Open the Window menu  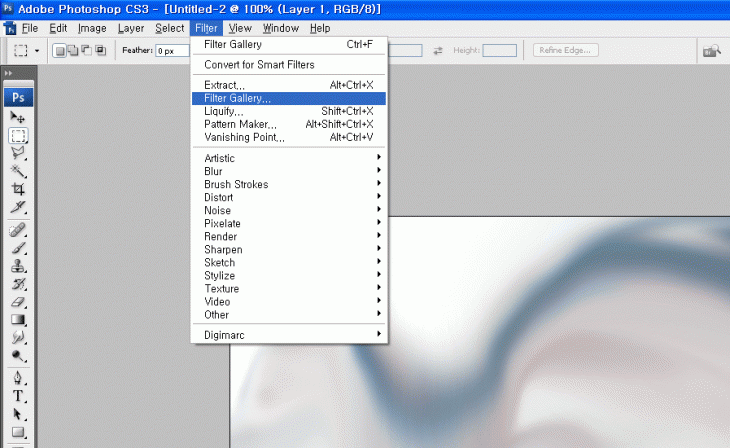pos(281,28)
